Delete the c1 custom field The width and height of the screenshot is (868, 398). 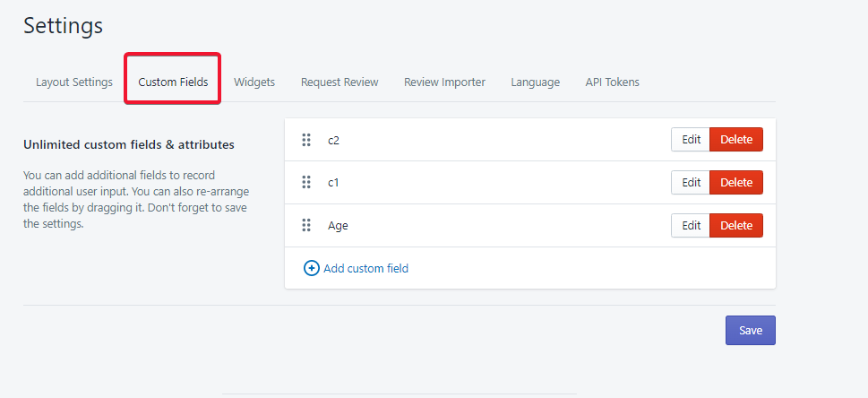(736, 183)
